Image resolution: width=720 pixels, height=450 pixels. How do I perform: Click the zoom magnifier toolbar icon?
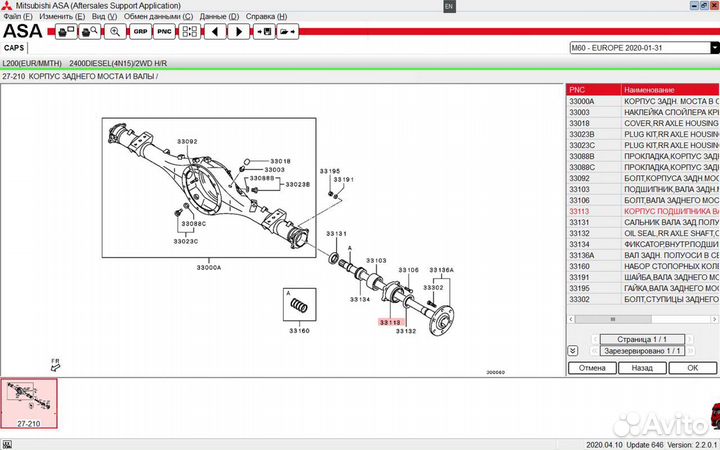click(116, 32)
